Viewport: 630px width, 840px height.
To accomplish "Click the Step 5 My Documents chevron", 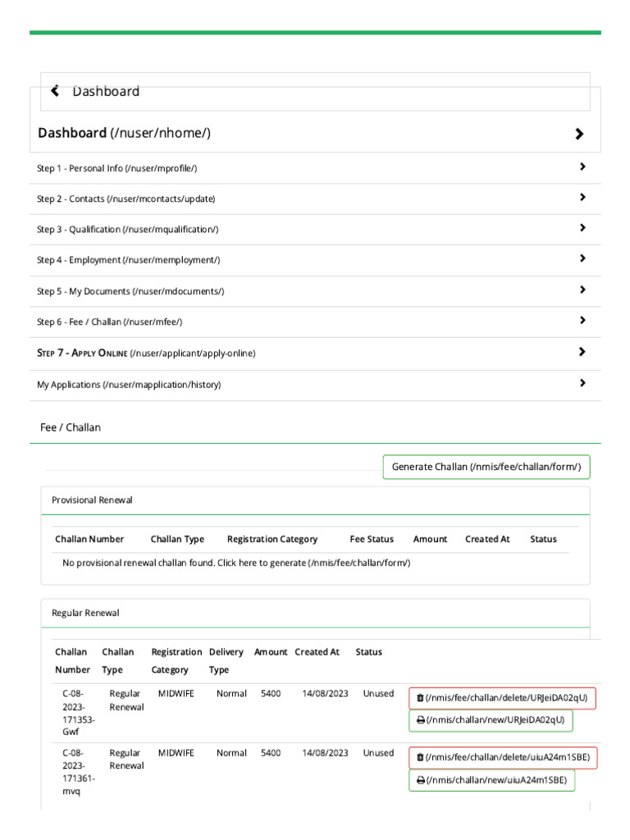I will (582, 290).
